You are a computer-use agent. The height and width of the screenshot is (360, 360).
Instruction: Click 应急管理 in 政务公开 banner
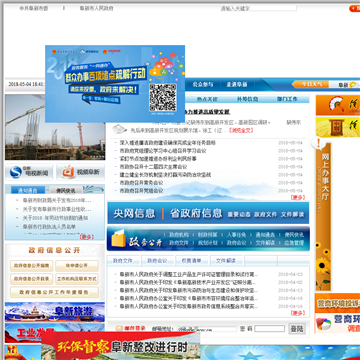(x=294, y=243)
